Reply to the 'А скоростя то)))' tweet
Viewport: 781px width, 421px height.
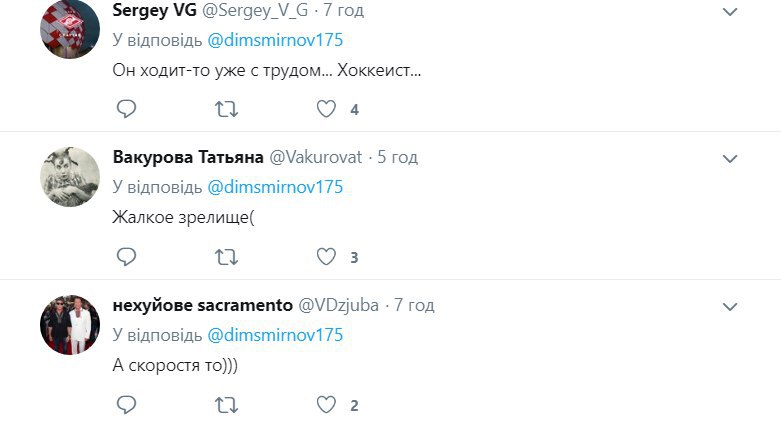126,404
